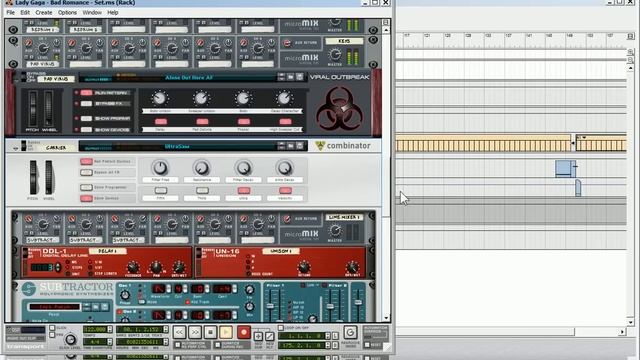The image size is (640, 360).
Task: Select Overdub record mode in transport
Action: tap(258, 336)
